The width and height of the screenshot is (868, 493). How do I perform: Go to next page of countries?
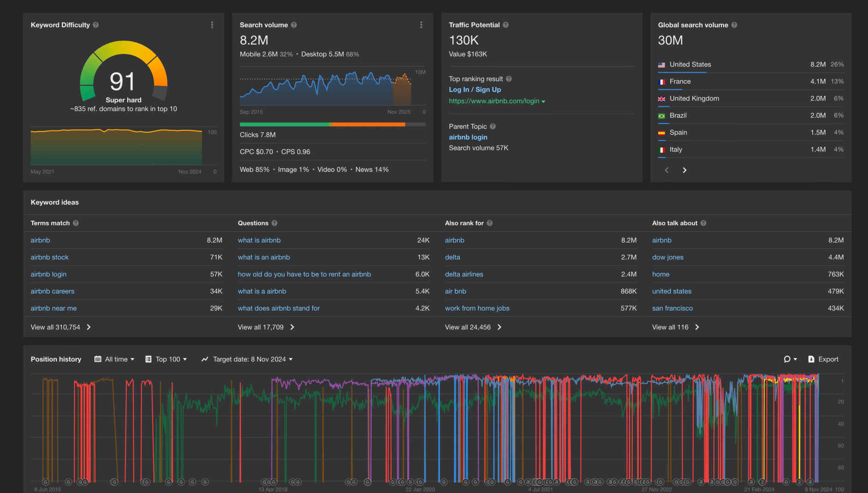(684, 170)
